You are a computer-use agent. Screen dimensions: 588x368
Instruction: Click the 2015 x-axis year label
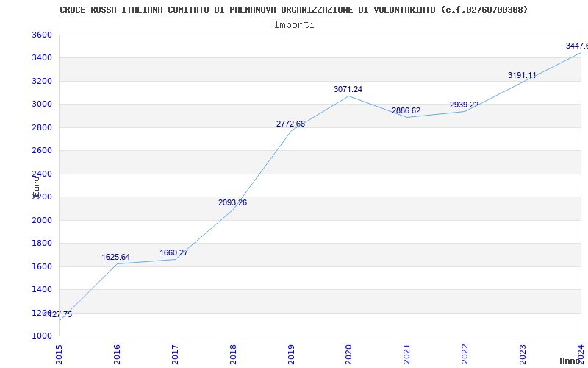(x=60, y=355)
